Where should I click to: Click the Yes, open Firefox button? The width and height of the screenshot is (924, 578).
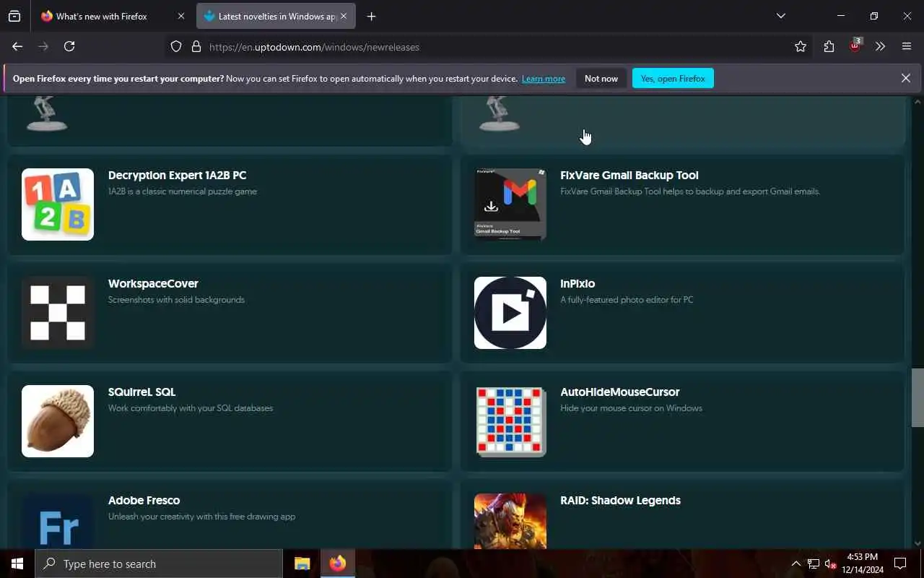coord(673,79)
